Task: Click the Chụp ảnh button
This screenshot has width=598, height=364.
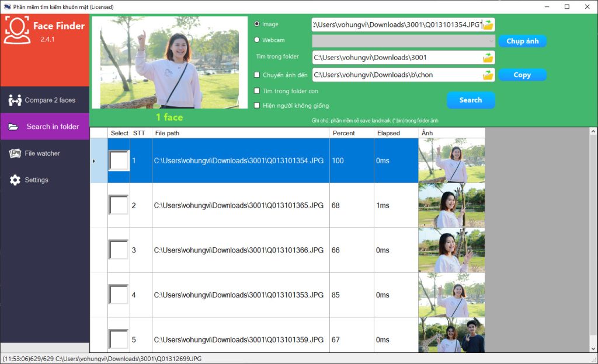Action: 522,40
